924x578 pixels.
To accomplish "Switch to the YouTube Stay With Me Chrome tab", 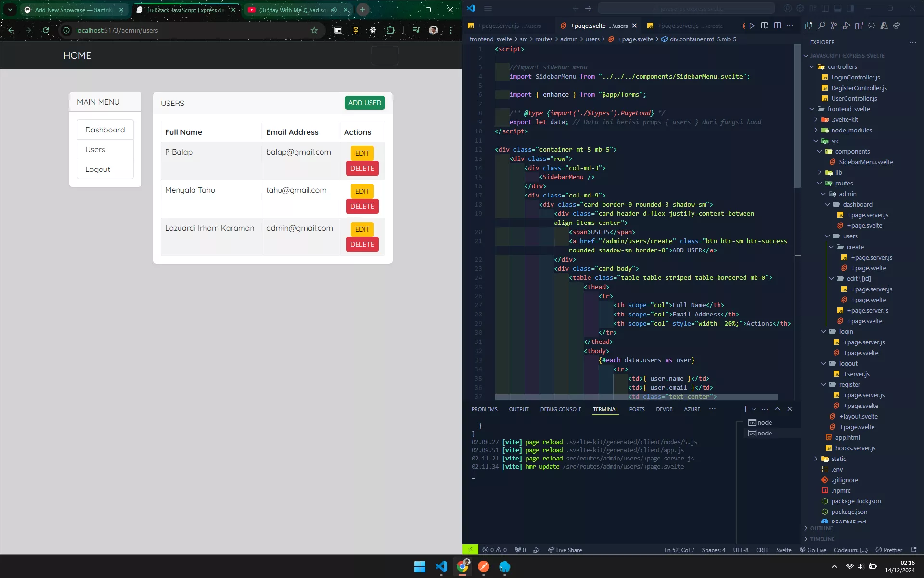I will (298, 10).
